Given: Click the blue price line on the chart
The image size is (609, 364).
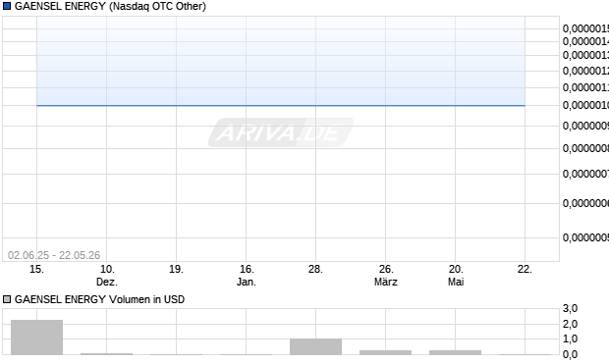Looking at the screenshot, I should click(281, 105).
